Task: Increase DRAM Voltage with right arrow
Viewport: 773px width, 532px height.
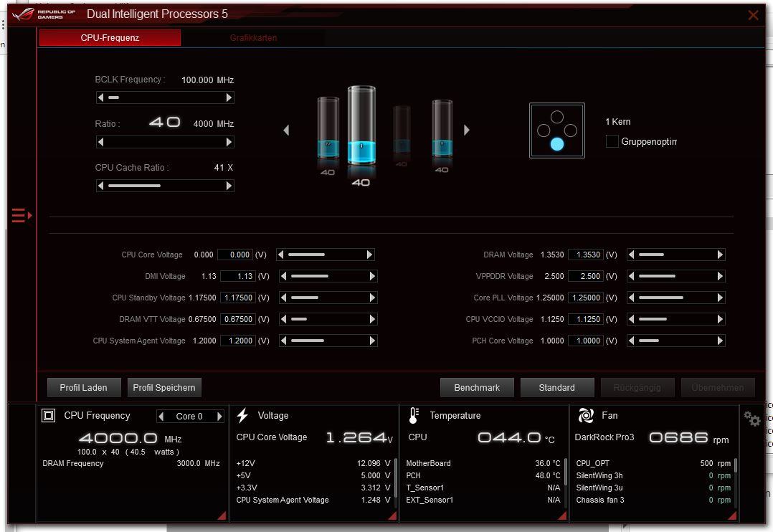Action: click(720, 255)
